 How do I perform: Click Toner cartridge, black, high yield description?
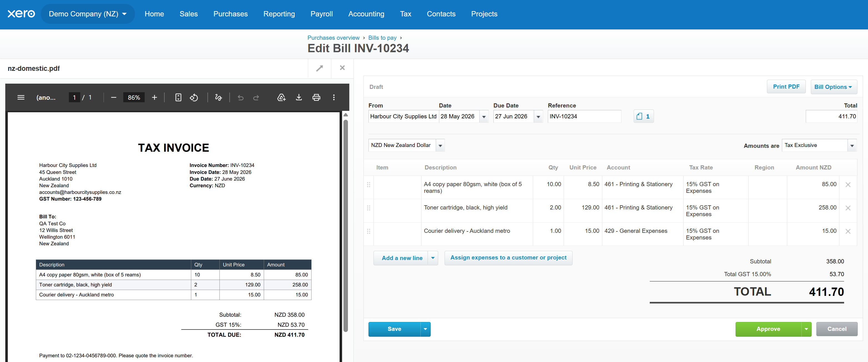pos(476,211)
